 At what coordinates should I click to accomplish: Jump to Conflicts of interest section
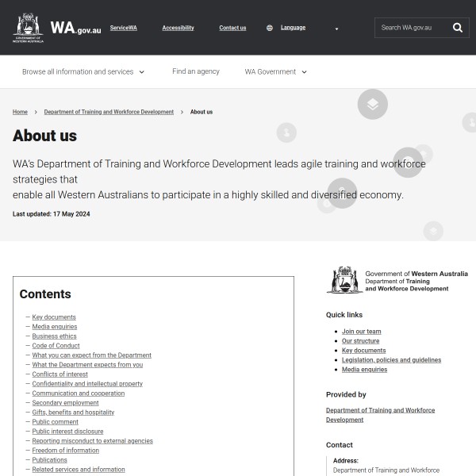click(59, 374)
